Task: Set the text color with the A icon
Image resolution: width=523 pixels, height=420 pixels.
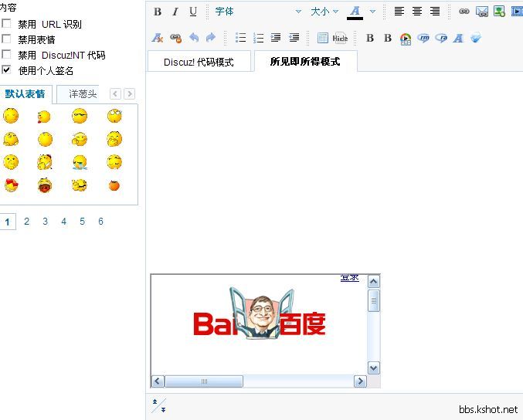Action: tap(355, 12)
